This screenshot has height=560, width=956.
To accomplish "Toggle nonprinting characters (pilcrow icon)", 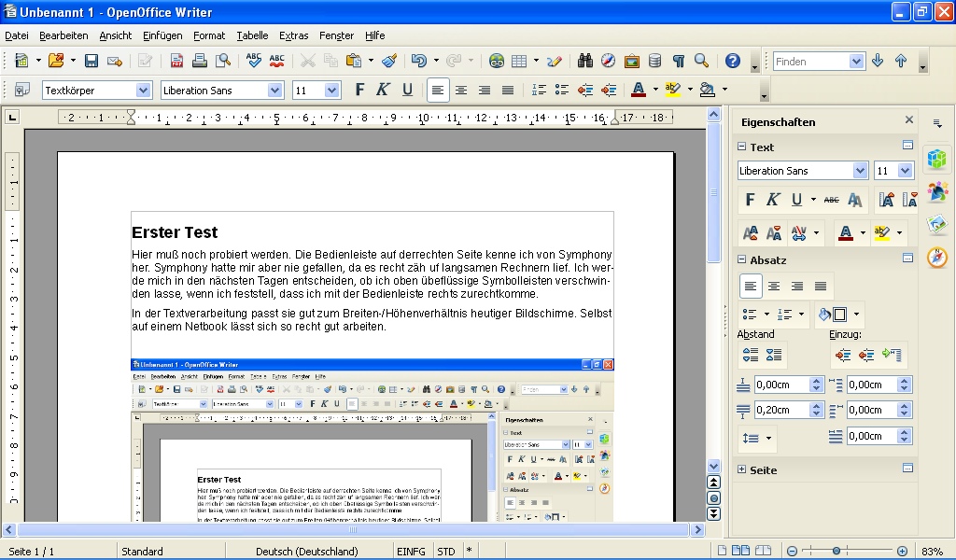I will [x=678, y=61].
